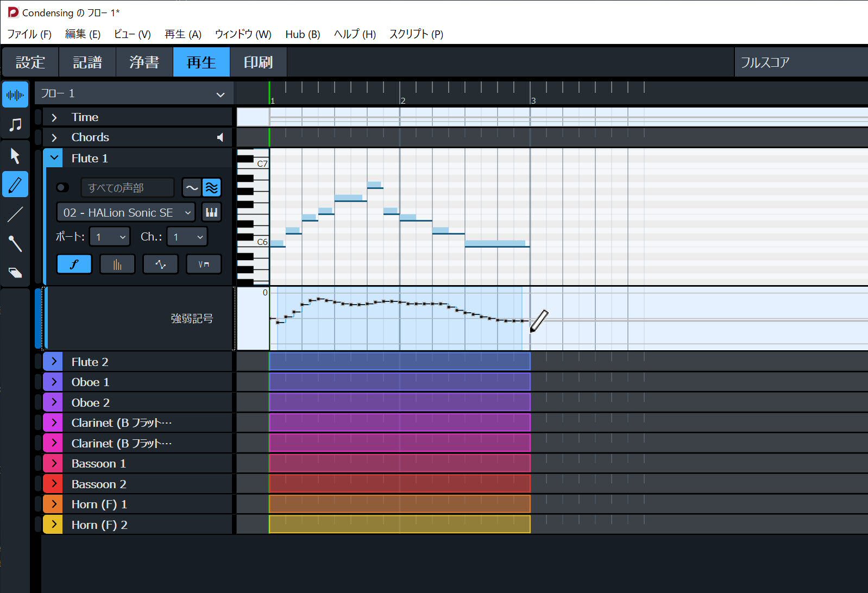This screenshot has width=868, height=593.
Task: Select the line tool
Action: (15, 215)
